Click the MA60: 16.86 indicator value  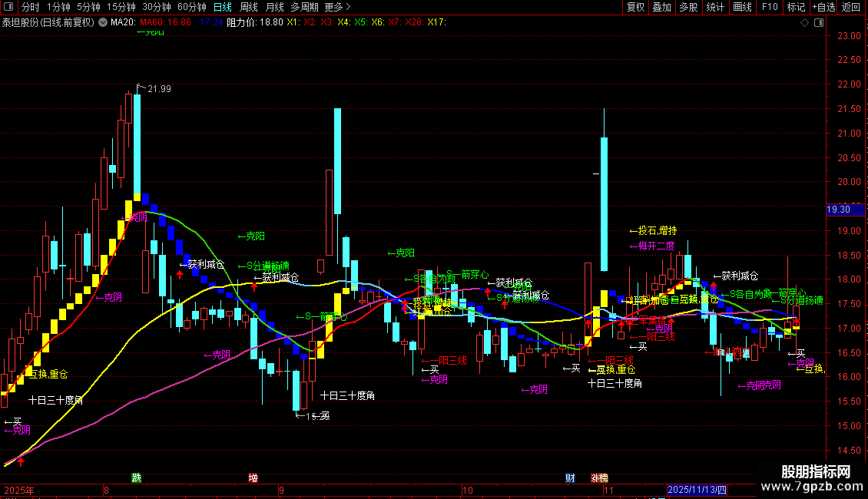pyautogui.click(x=165, y=22)
